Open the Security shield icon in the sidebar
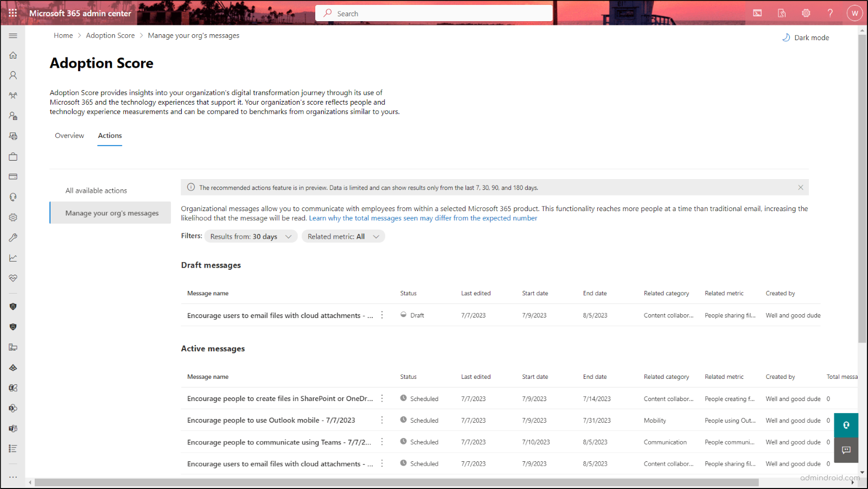The image size is (868, 489). (13, 306)
